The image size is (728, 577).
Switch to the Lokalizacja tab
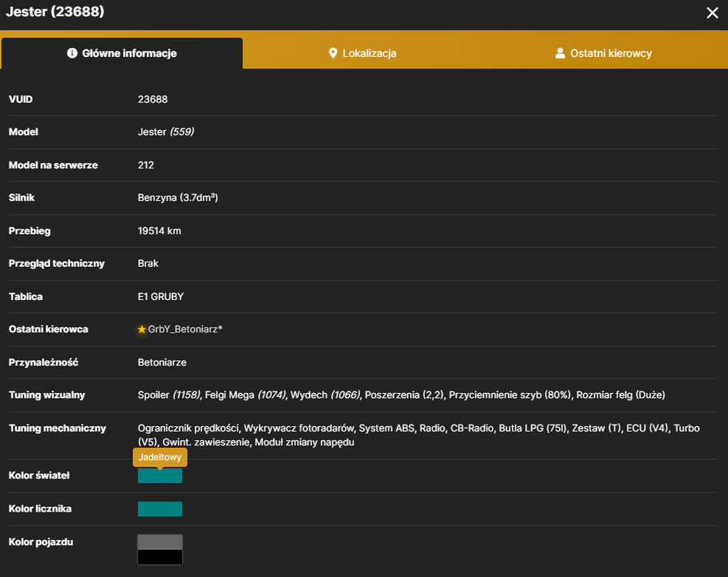[363, 53]
